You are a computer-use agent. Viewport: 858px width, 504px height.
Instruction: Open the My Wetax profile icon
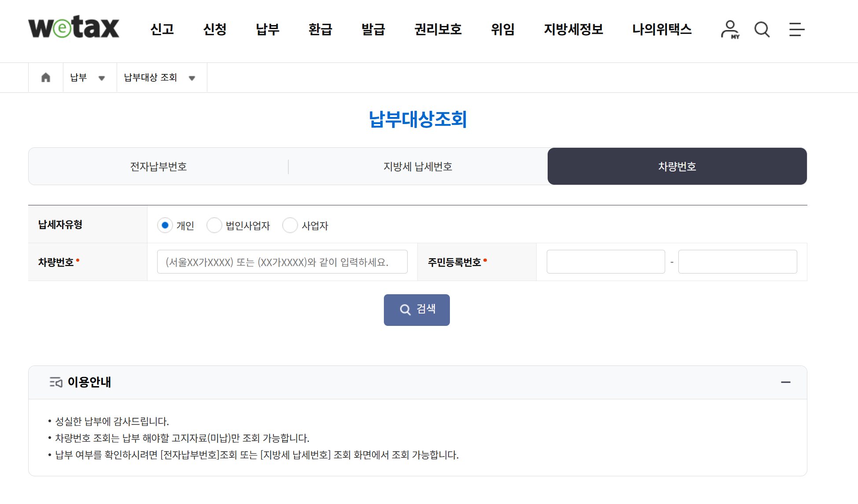pos(730,29)
